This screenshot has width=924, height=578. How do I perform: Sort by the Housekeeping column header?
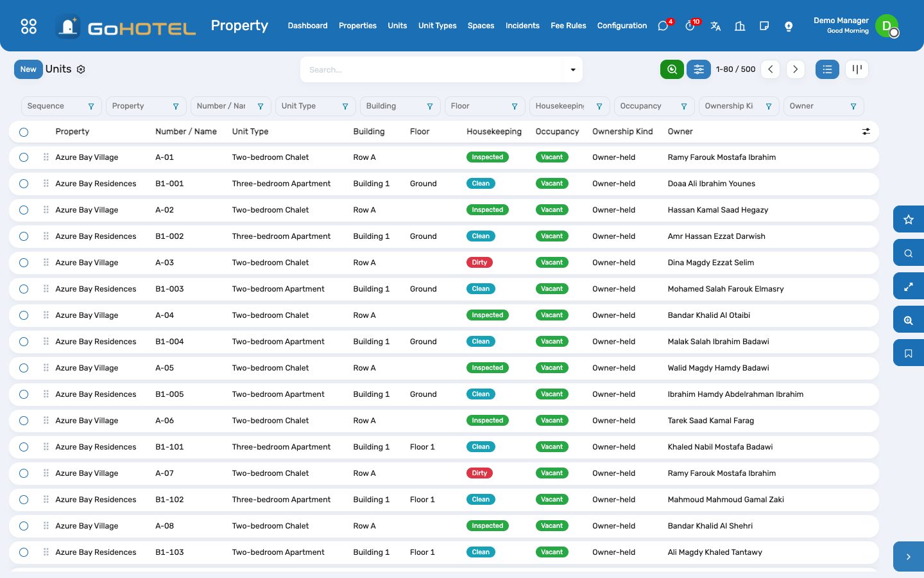[494, 132]
